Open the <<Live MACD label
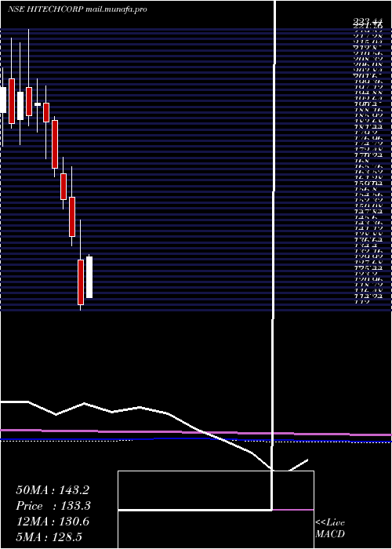 (330, 529)
